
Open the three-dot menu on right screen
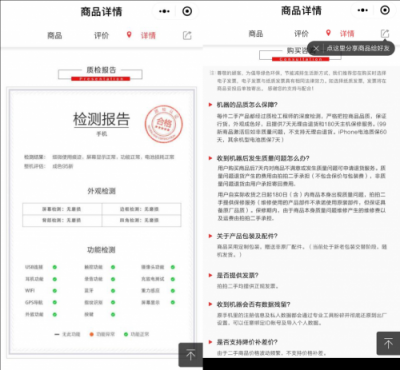click(x=362, y=10)
